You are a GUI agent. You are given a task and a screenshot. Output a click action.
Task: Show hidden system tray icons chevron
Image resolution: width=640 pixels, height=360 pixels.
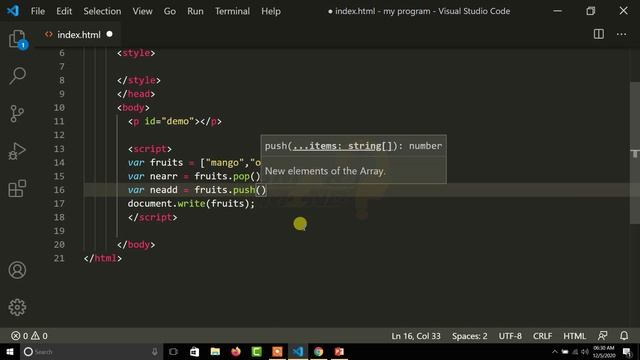coord(554,351)
